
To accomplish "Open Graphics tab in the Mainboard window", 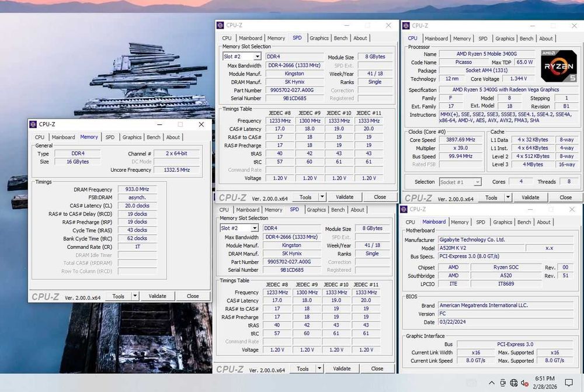I will pyautogui.click(x=502, y=222).
